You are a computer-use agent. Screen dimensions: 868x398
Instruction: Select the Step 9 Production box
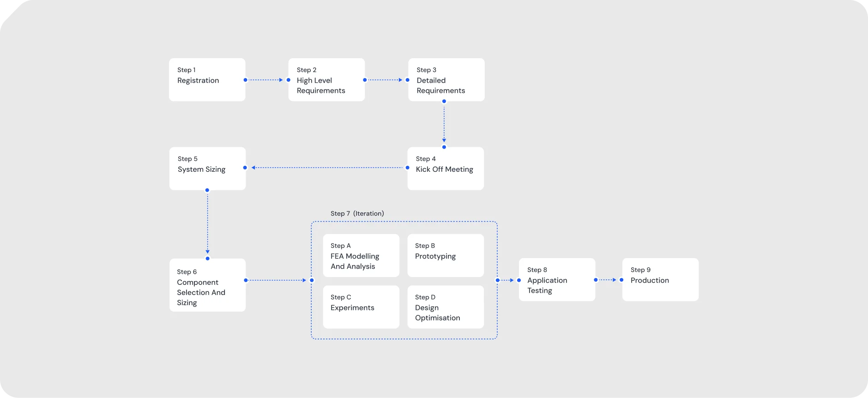(660, 279)
